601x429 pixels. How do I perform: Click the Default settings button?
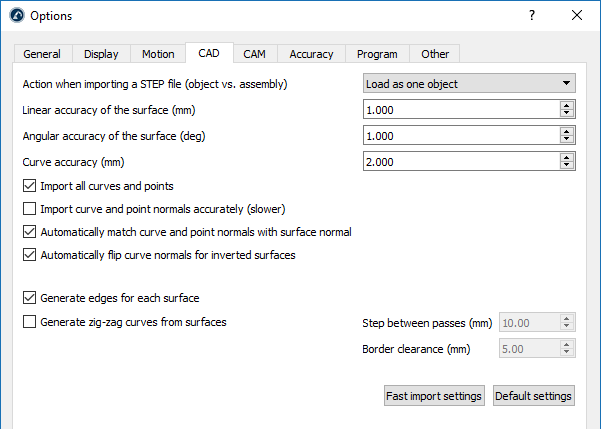(x=533, y=396)
